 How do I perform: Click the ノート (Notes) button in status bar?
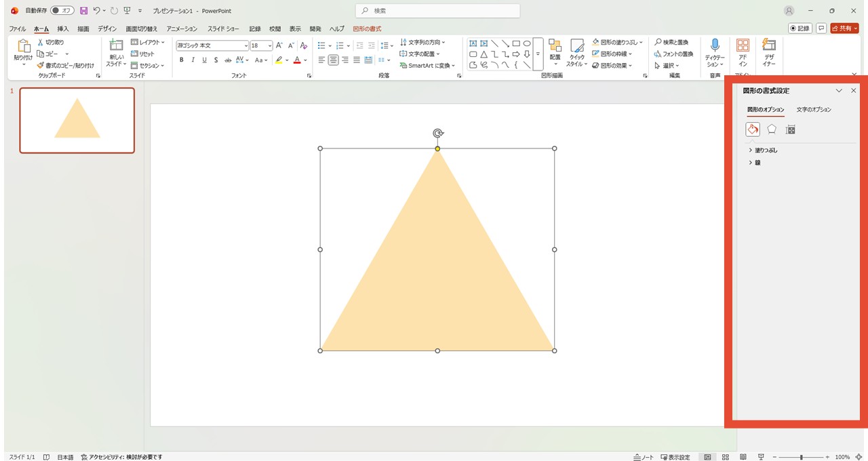644,457
